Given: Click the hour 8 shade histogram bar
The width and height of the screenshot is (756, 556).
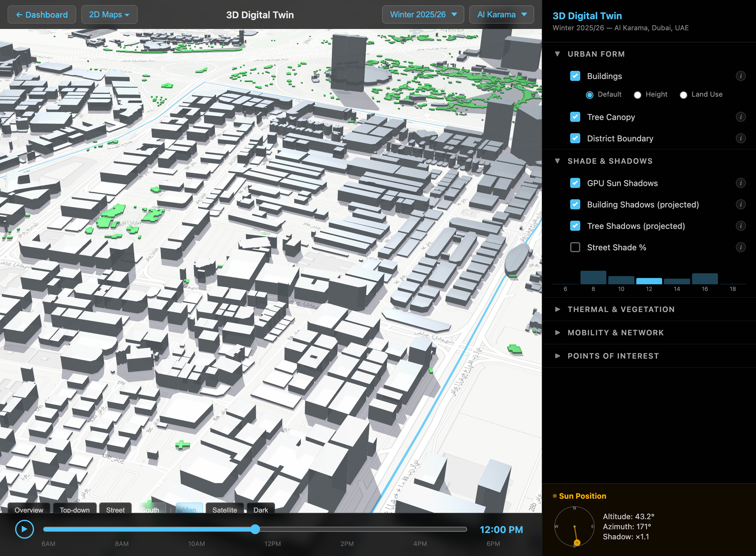Looking at the screenshot, I should pos(593,277).
